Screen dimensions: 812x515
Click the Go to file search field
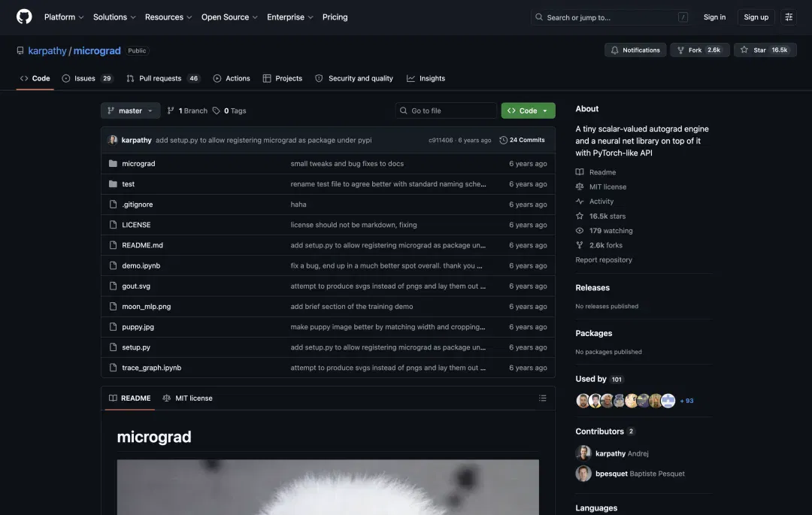[x=446, y=111]
